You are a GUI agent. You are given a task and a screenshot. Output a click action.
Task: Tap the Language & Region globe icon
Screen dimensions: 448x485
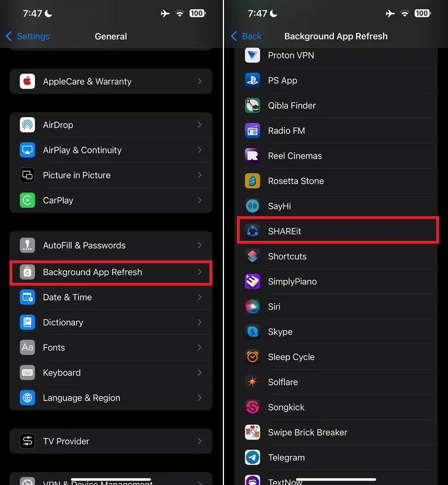click(27, 398)
